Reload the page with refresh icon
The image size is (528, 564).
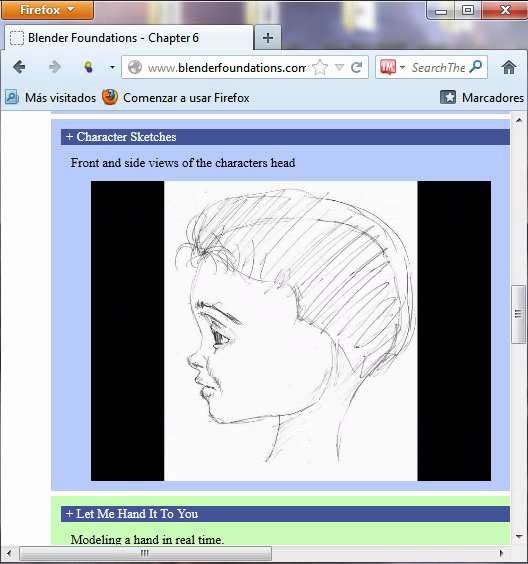tap(356, 67)
